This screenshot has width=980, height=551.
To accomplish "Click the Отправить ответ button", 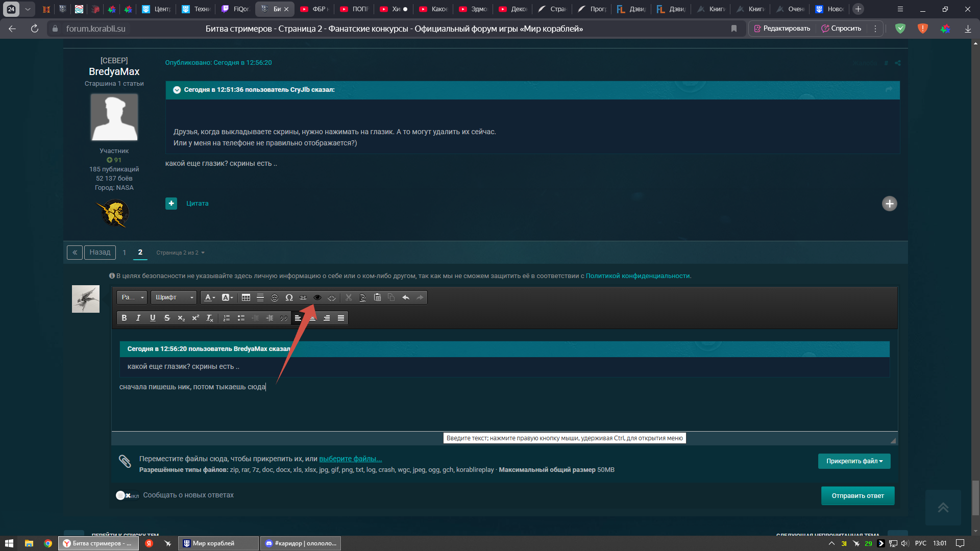I will click(857, 496).
